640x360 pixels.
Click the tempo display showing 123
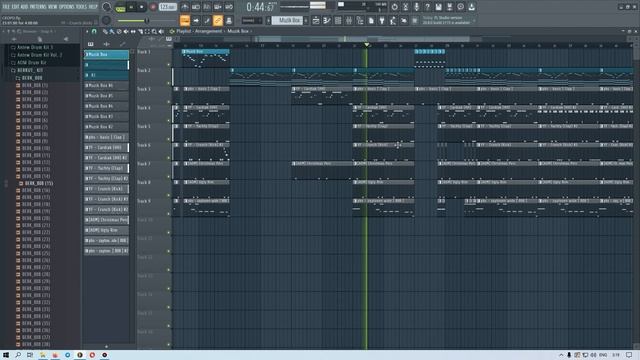[x=168, y=7]
